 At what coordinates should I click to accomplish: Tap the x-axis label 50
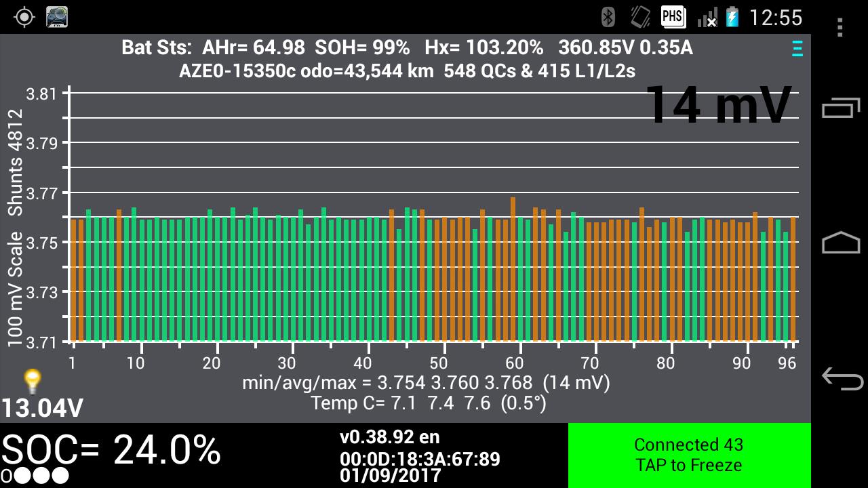(x=439, y=363)
